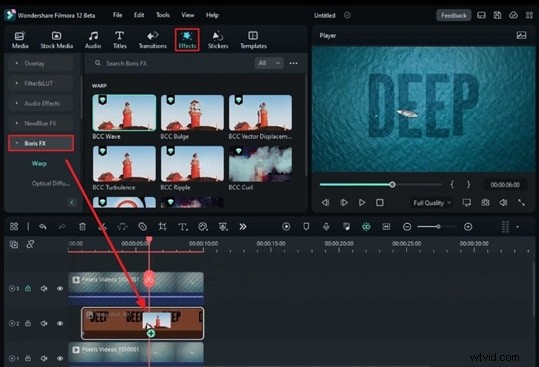Select the BCC Turbulence effect thumbnail
Image resolution: width=539 pixels, height=367 pixels.
124,164
